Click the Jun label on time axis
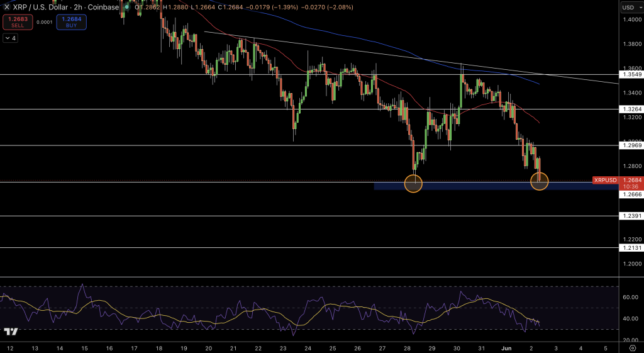Viewport: 644px width, 353px height. pyautogui.click(x=506, y=348)
